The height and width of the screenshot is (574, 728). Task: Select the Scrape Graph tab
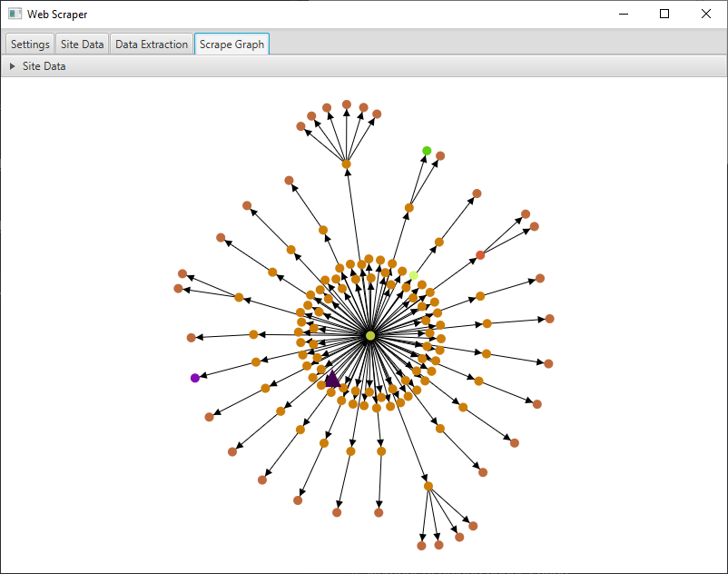tap(231, 45)
